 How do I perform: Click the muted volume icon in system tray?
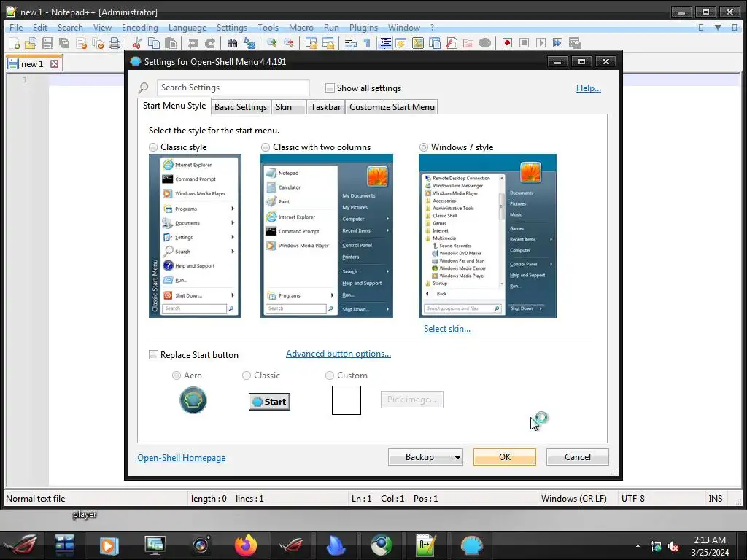pyautogui.click(x=673, y=546)
